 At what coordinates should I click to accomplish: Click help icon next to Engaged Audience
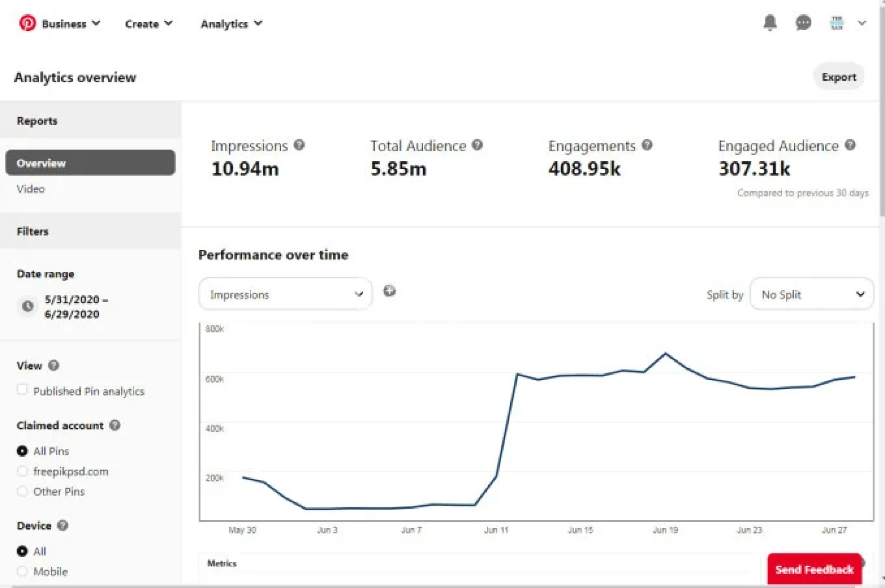click(x=850, y=145)
